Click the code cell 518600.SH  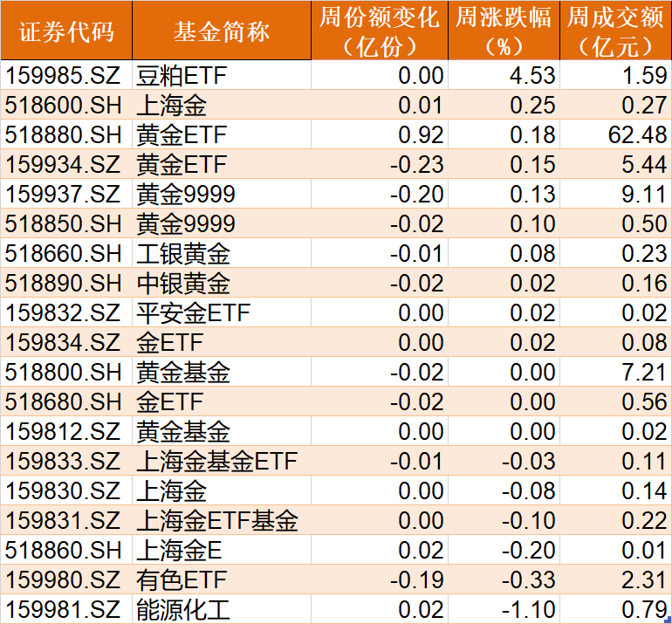[x=64, y=105]
